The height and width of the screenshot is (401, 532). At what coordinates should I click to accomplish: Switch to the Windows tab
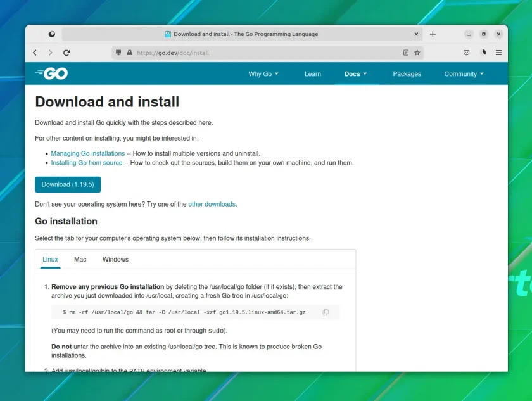pyautogui.click(x=115, y=259)
